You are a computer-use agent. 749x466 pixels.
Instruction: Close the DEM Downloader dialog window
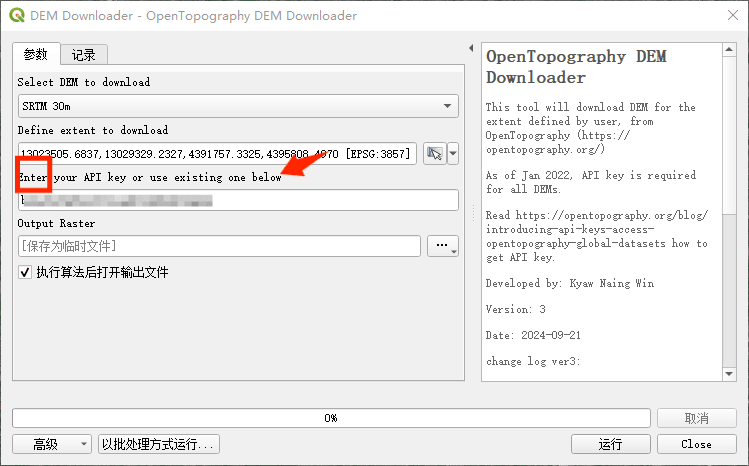733,15
